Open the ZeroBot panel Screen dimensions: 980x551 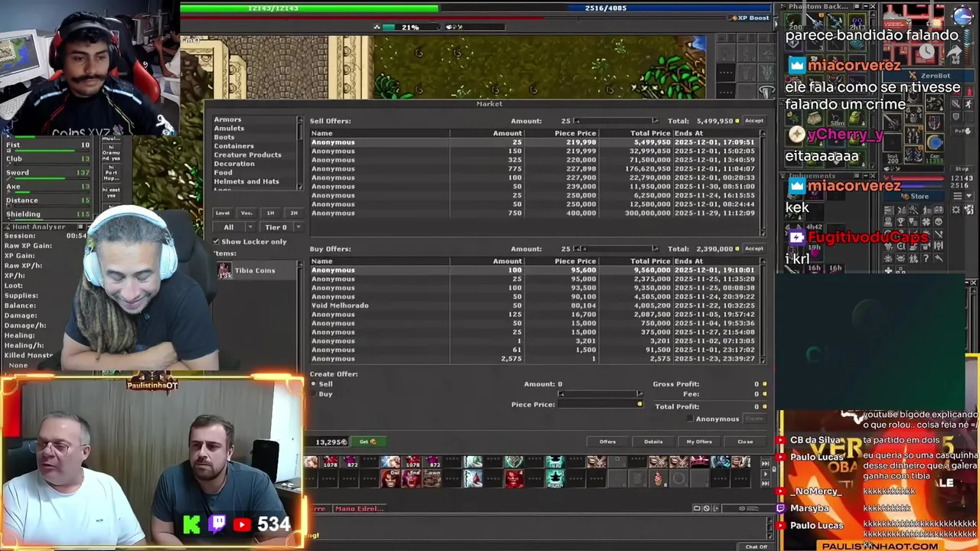click(928, 76)
